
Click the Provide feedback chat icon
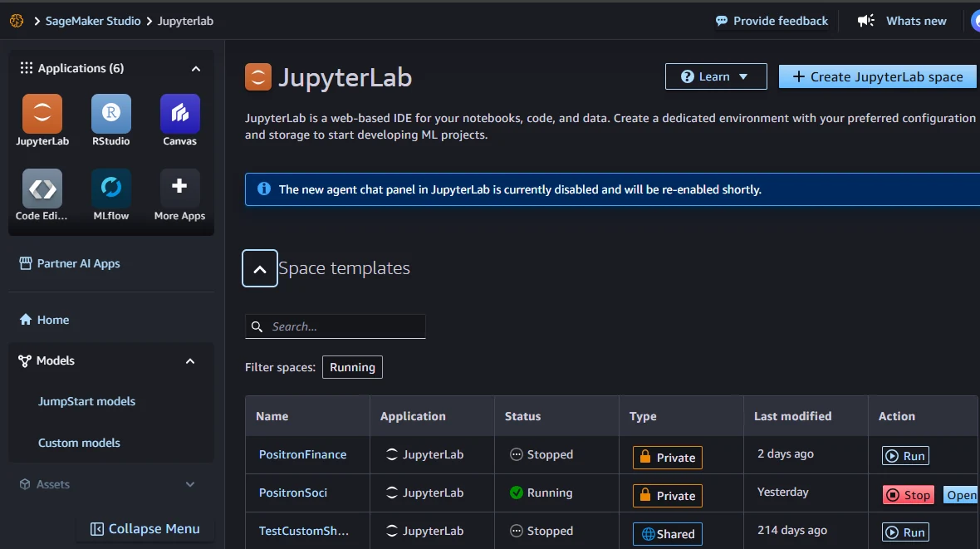click(x=721, y=21)
